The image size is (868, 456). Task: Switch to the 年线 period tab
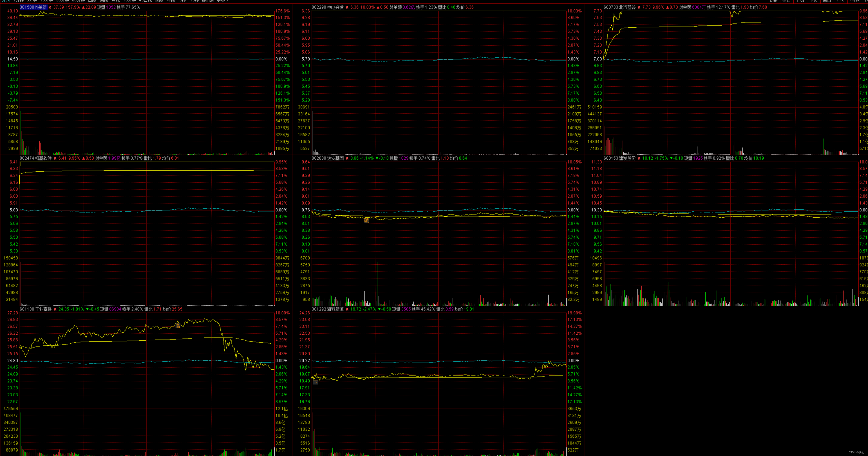171,1
